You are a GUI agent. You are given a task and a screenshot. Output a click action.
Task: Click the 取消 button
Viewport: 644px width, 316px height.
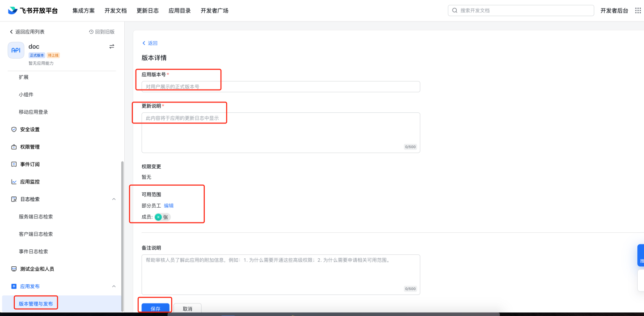click(187, 308)
